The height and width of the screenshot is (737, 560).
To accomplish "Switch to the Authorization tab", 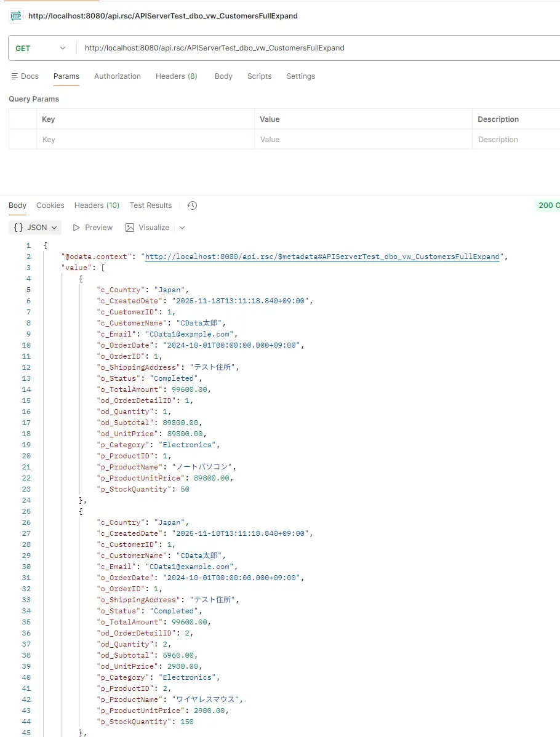I will (117, 76).
